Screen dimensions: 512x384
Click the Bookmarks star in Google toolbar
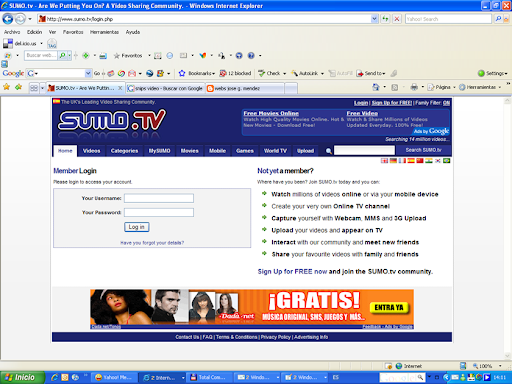tap(182, 73)
